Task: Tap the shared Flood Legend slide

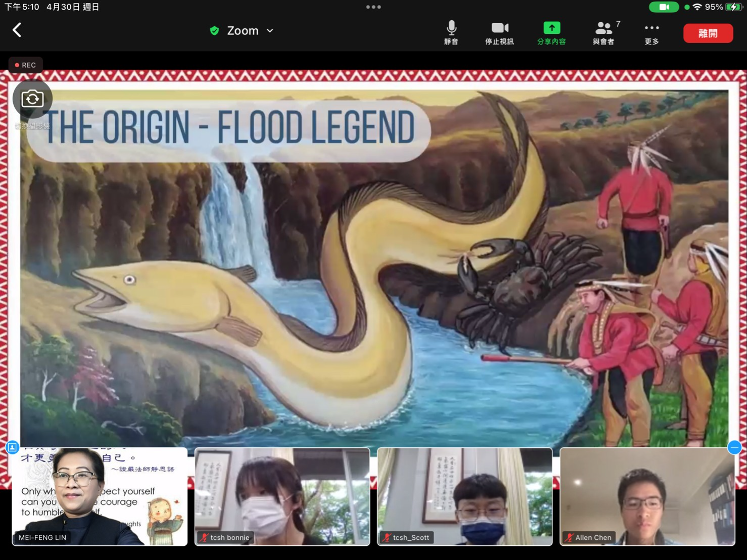Action: click(374, 283)
